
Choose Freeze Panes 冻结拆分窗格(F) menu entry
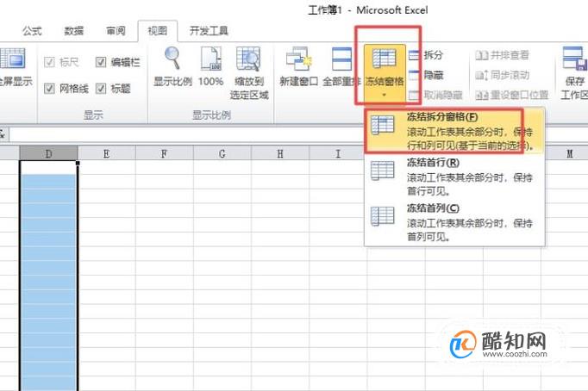tap(454, 130)
